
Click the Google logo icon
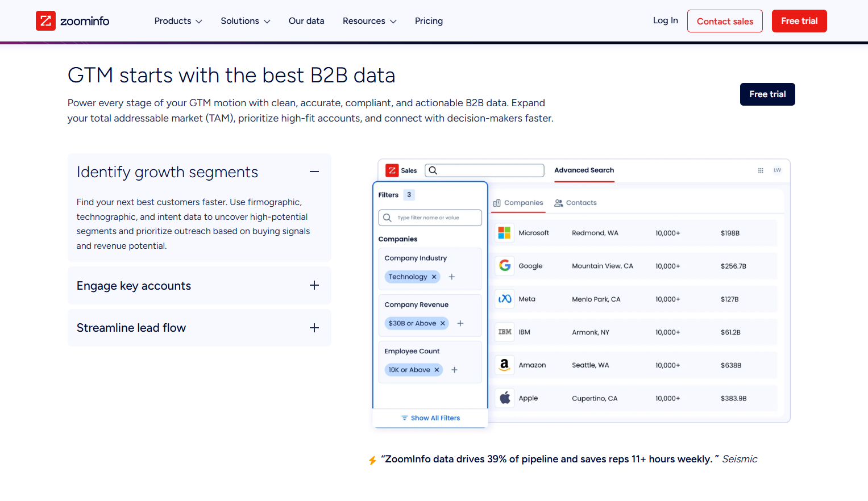pyautogui.click(x=505, y=265)
